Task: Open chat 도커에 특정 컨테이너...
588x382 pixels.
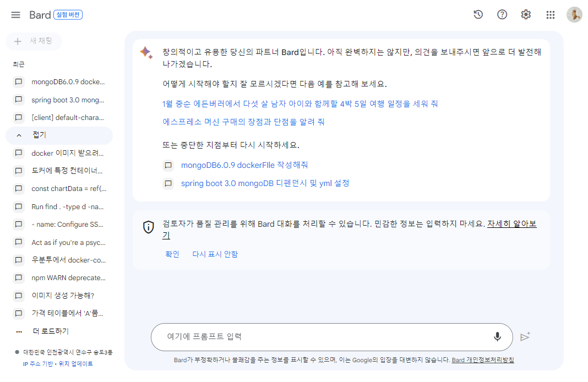Action: tap(59, 171)
